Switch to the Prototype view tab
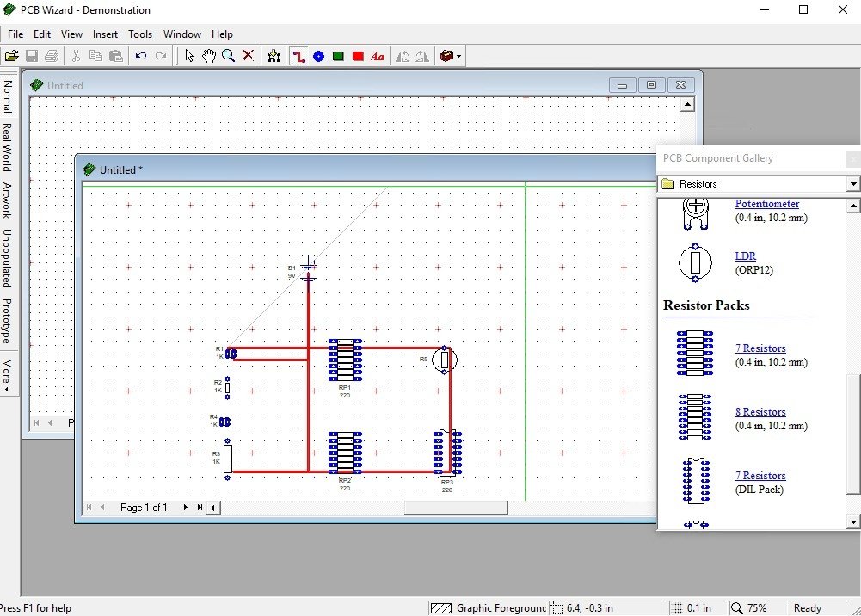861x616 pixels. pos(8,321)
